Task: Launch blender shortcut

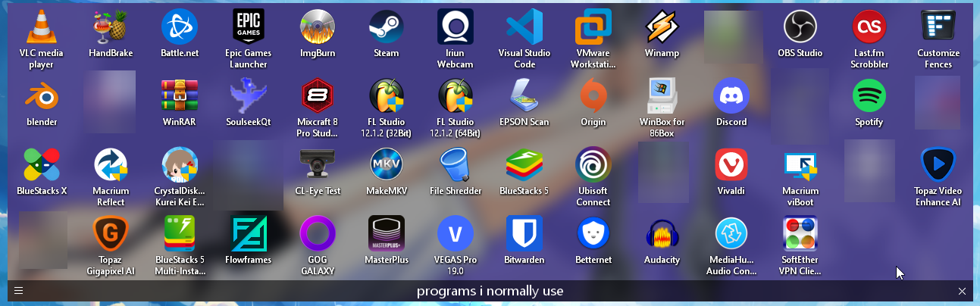Action: coord(42,97)
